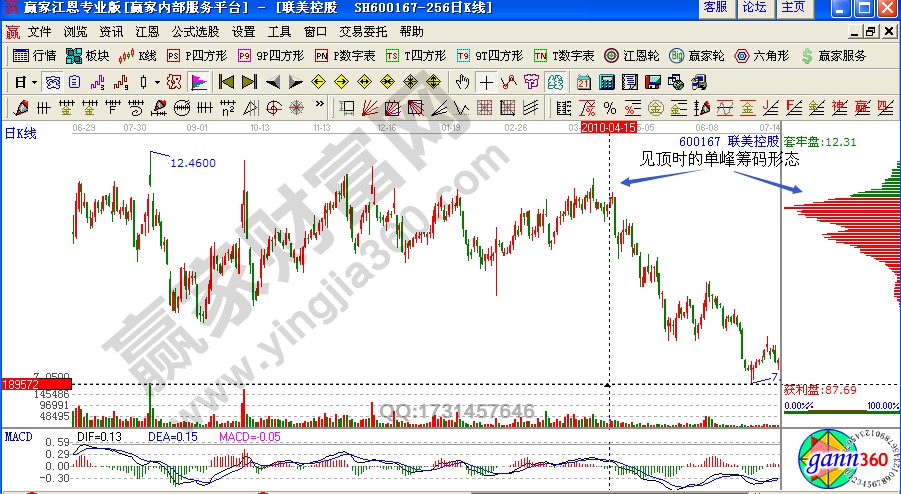Select the n² square time lines tool
This screenshot has width=901, height=494.
(228, 107)
